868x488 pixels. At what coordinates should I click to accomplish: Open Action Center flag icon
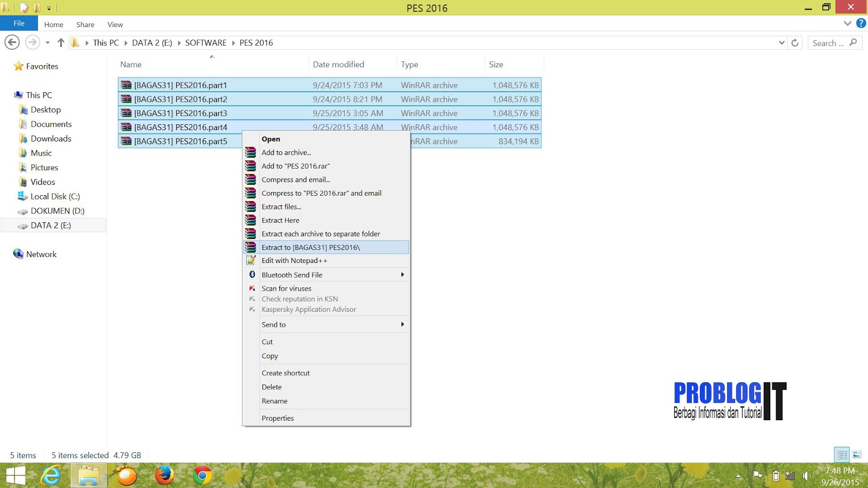pos(758,476)
